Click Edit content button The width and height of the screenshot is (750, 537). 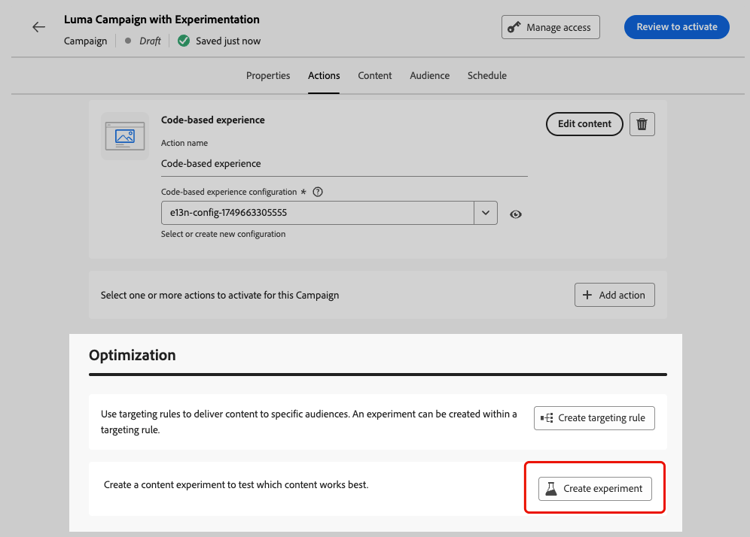[584, 124]
